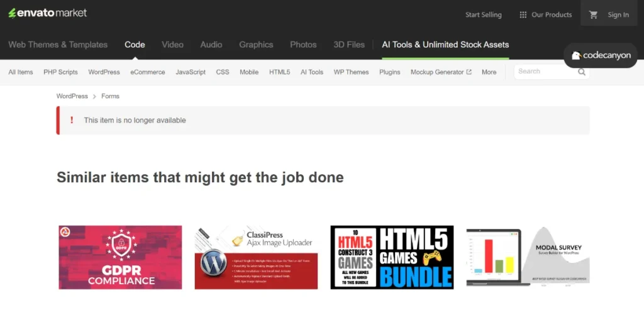Open the eCommerce subcategory
The image size is (644, 310).
(x=148, y=72)
